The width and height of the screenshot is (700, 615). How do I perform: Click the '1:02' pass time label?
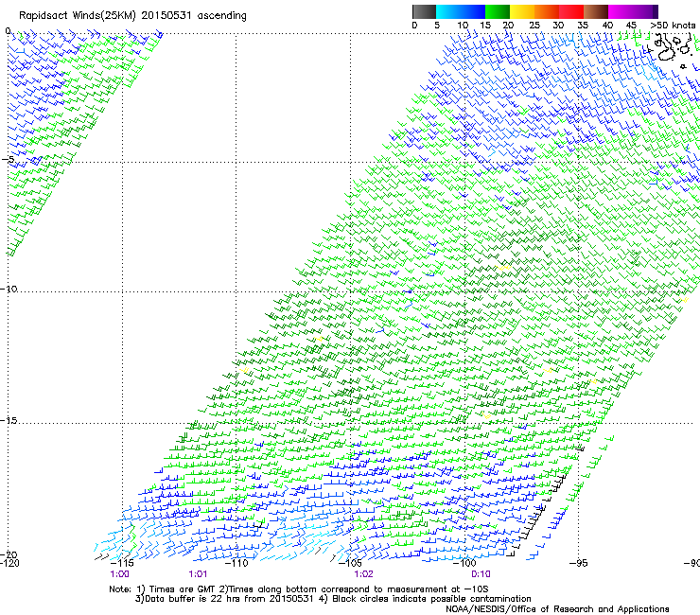(x=364, y=574)
